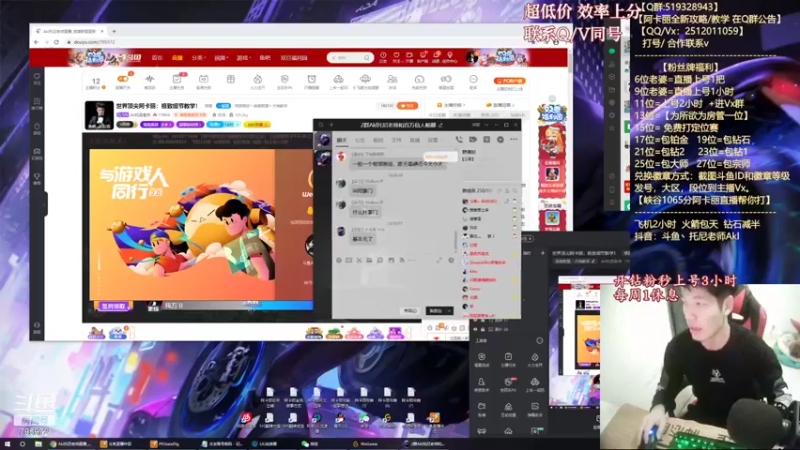Viewport: 800px width, 450px height.
Task: Open File Explorer from the taskbar
Action: tap(38, 444)
